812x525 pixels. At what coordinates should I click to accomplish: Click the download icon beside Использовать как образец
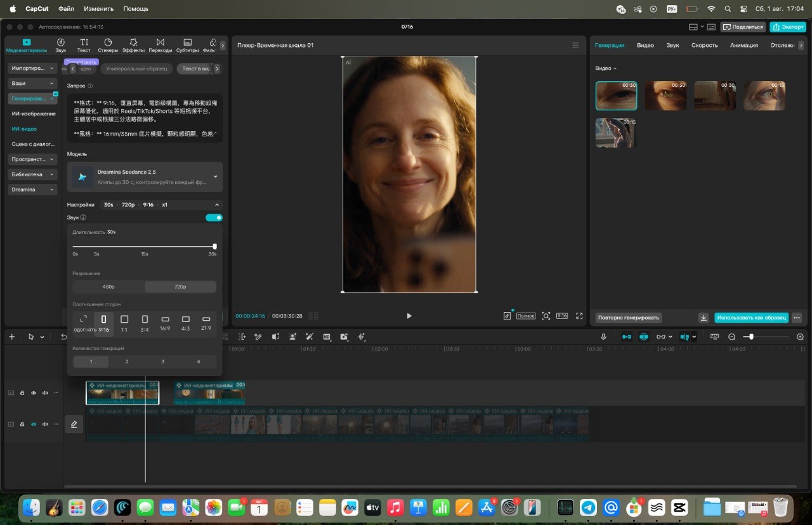coord(704,318)
